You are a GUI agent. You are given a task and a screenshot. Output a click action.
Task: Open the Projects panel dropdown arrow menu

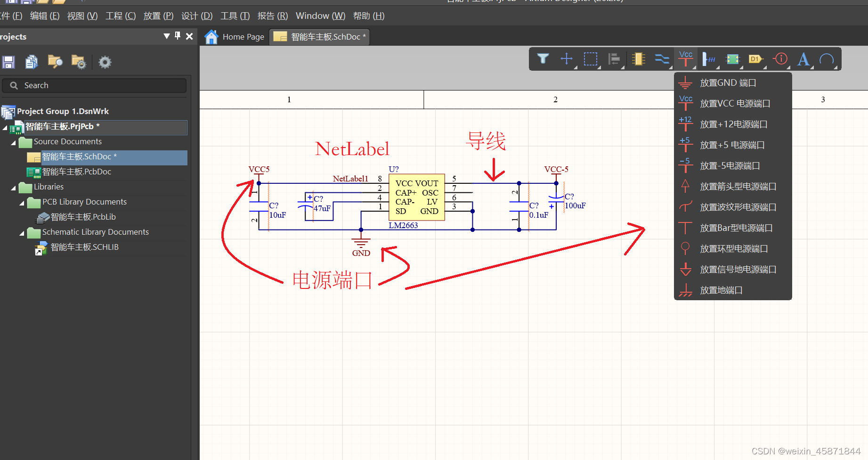166,36
